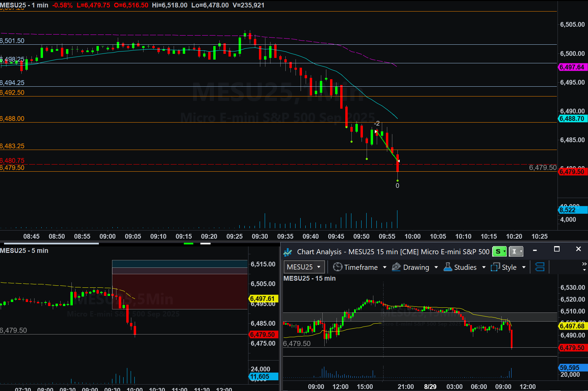Click the green bar below the time axis

coord(189,243)
